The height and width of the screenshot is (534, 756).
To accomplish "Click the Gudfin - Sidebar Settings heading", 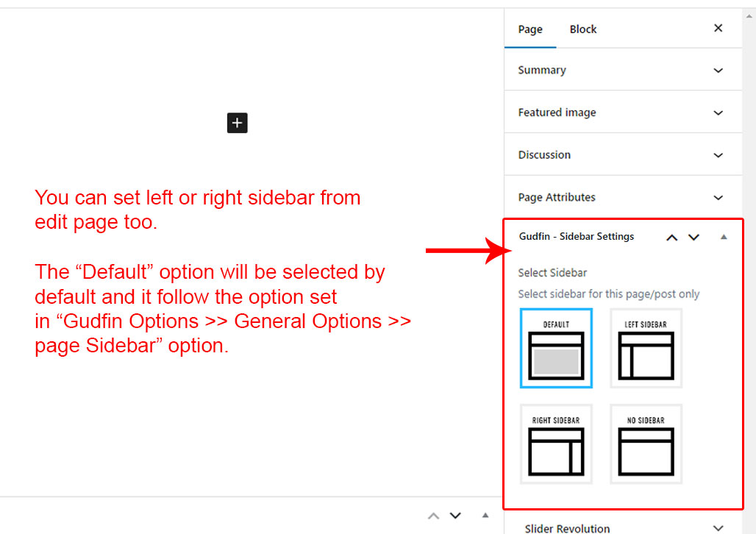I will 577,237.
